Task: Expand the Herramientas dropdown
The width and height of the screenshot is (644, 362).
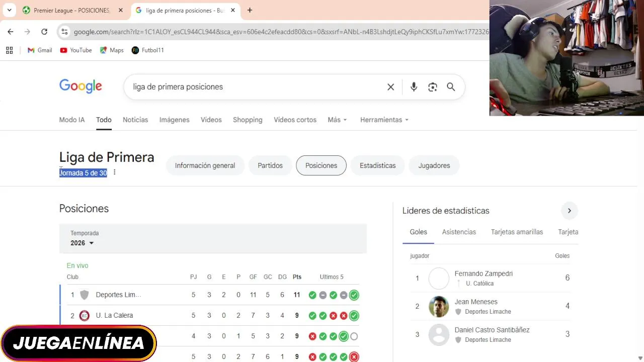Action: 384,120
